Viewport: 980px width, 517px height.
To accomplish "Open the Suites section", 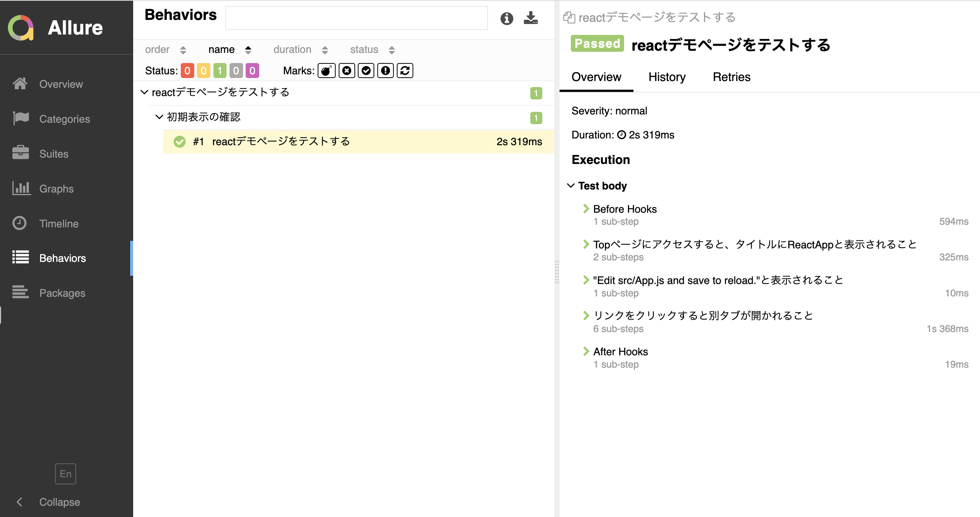I will 53,154.
